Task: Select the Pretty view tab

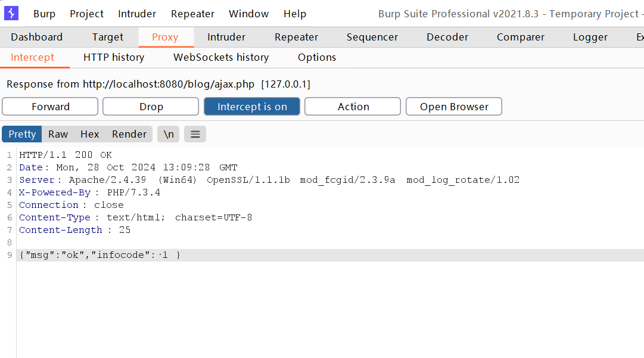Action: tap(22, 134)
